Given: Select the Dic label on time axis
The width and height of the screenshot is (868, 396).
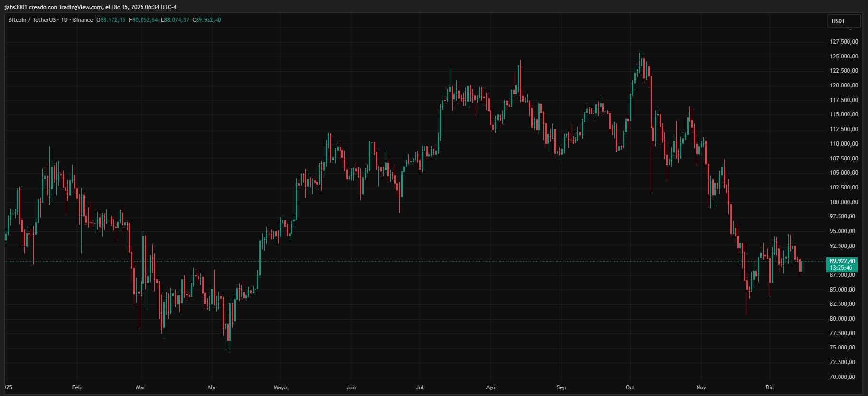Looking at the screenshot, I should [x=770, y=387].
